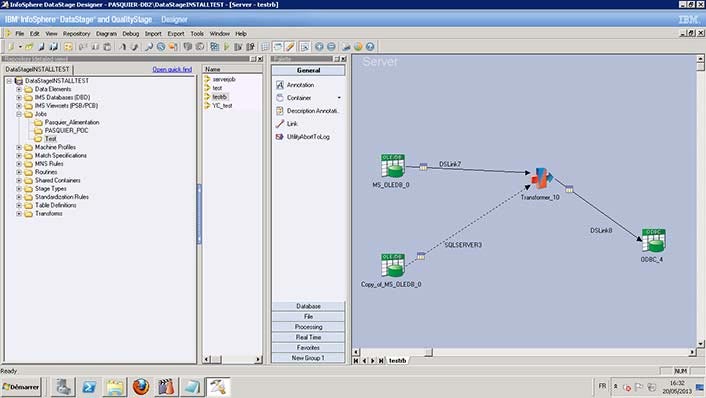Click the DSLink8 link label
Viewport: 706px width, 398px height.
point(601,231)
